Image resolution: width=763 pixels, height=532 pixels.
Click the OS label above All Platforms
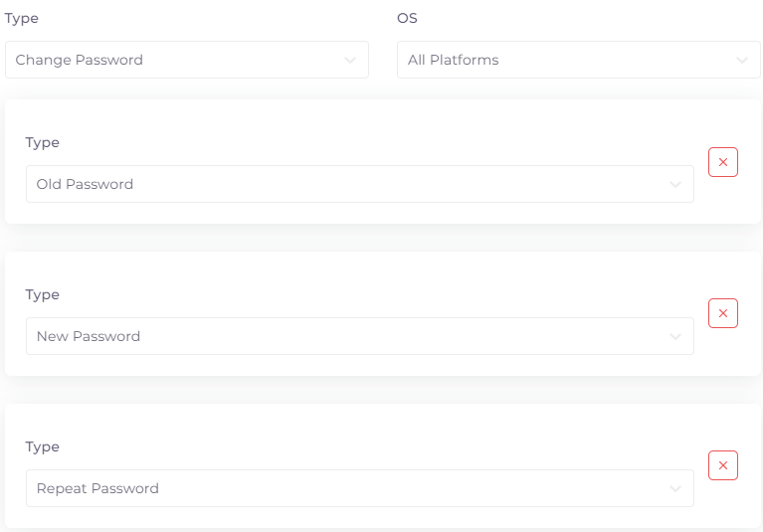407,18
